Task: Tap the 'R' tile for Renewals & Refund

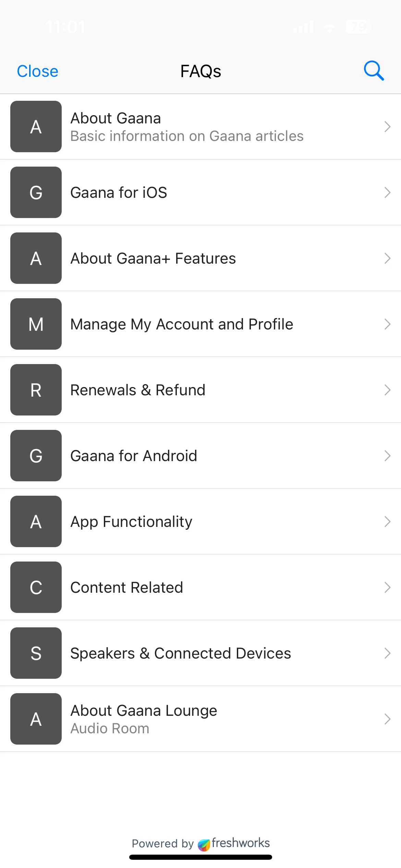Action: click(x=36, y=390)
